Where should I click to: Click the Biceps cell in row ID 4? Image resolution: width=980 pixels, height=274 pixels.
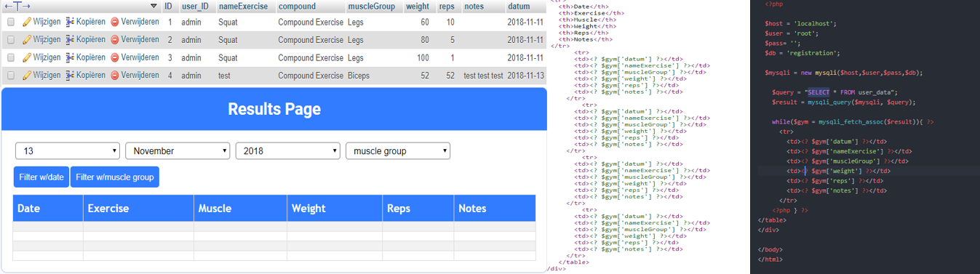[x=359, y=76]
